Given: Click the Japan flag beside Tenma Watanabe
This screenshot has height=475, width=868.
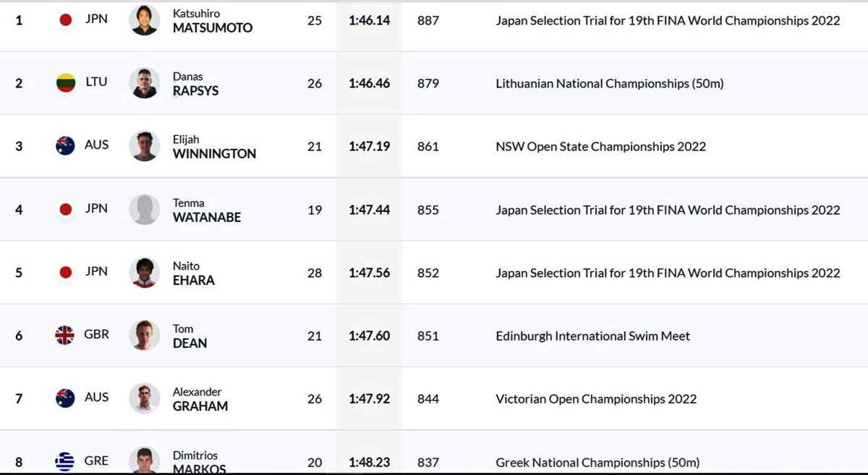Looking at the screenshot, I should pos(66,210).
